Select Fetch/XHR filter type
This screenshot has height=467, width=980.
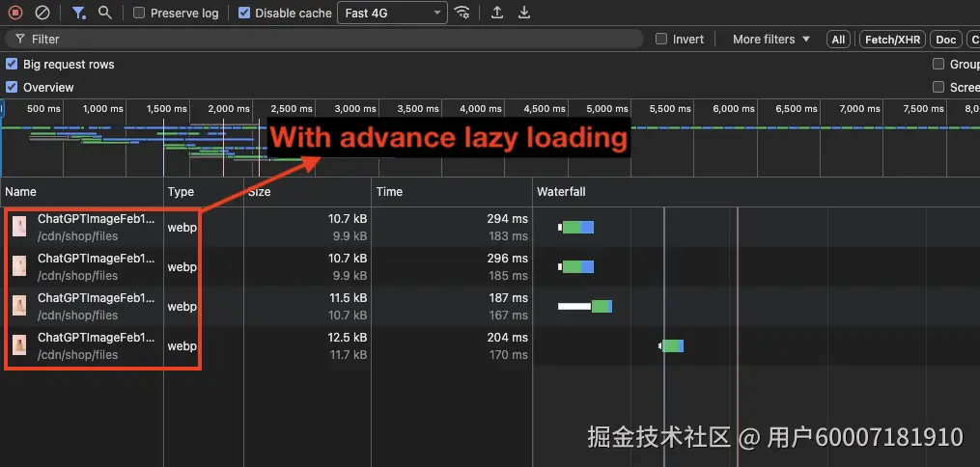(x=892, y=40)
